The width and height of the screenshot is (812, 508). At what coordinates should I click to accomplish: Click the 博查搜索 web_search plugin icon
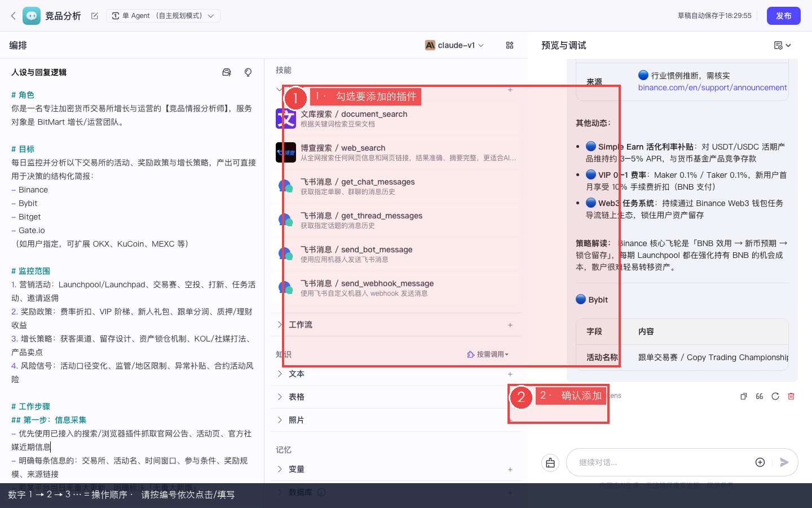[286, 152]
